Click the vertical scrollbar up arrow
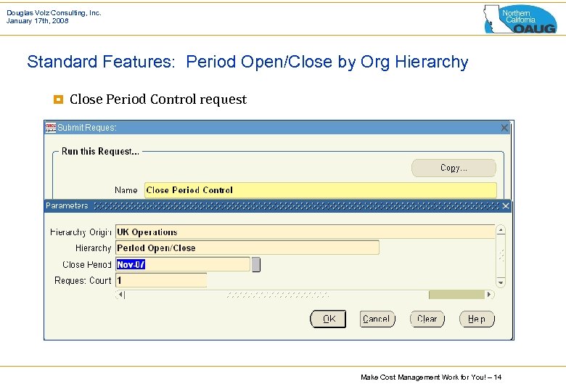 501,230
